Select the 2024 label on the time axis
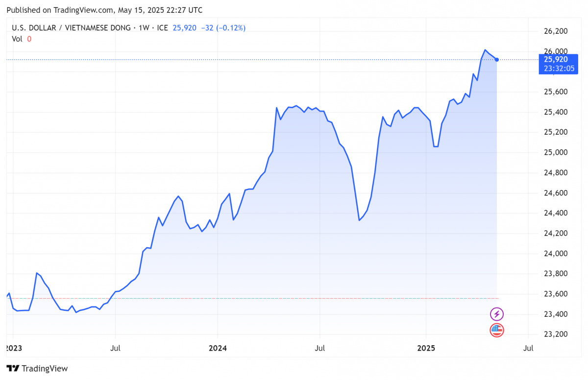The image size is (588, 380). coord(218,348)
